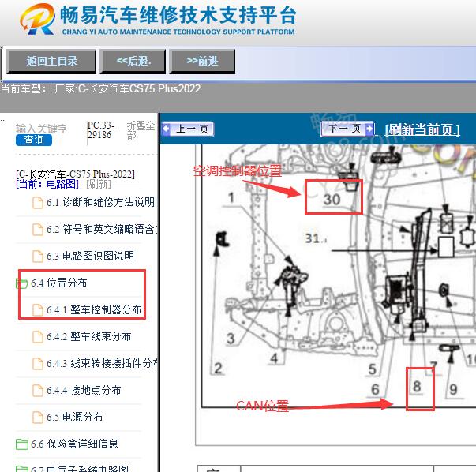The image size is (476, 472).
Task: Click component number 3 in the diagram
Action: [231, 339]
